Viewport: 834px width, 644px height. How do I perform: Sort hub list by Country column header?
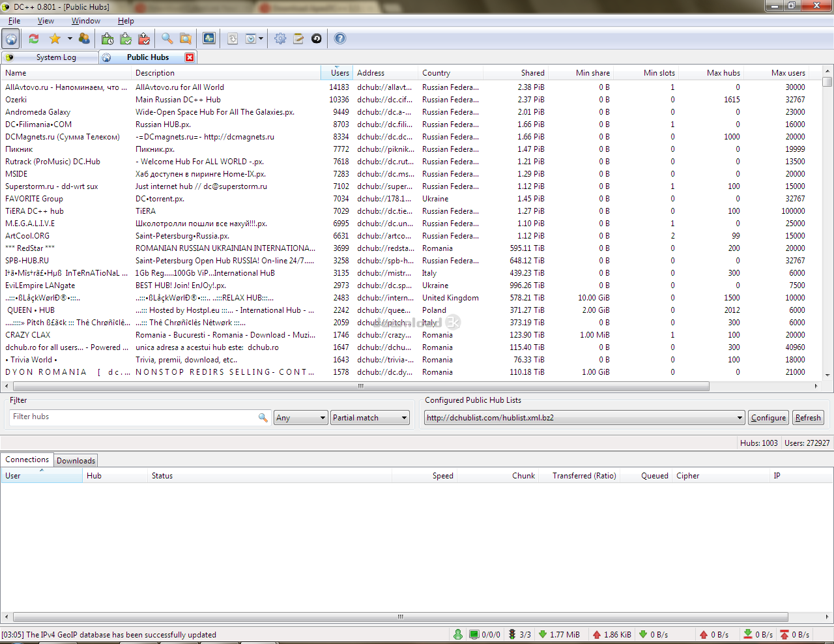[x=450, y=73]
